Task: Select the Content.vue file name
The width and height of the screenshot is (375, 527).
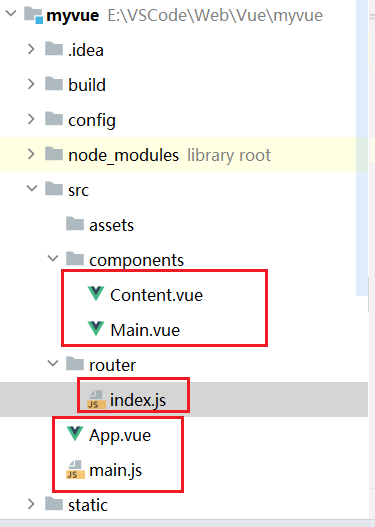Action: tap(157, 295)
